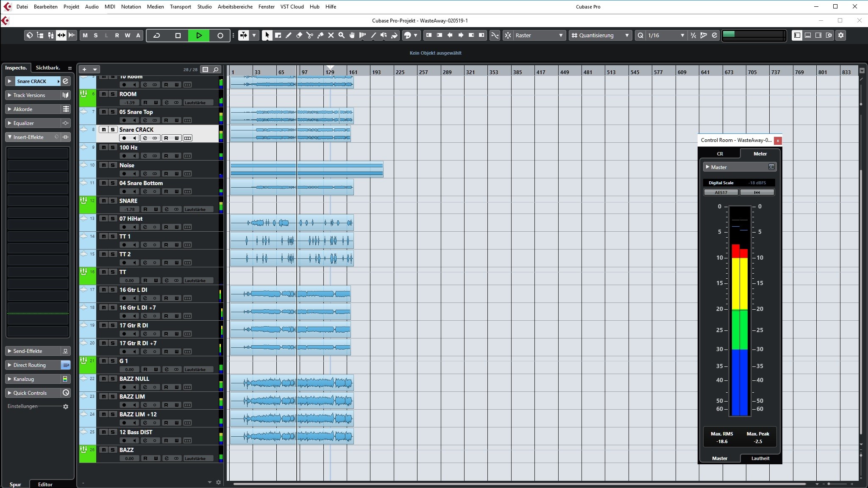The width and height of the screenshot is (868, 488).
Task: Switch to Lautheit at meter bottom
Action: pos(760,458)
